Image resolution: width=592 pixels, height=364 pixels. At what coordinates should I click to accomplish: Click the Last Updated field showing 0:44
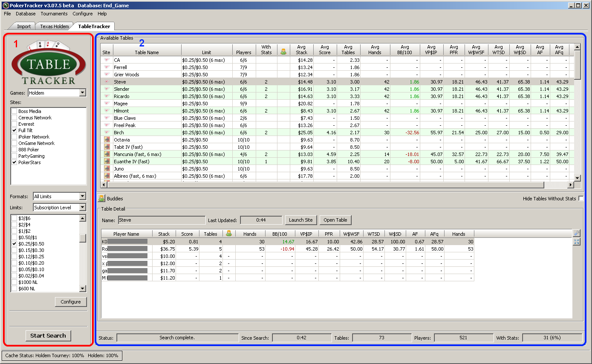point(261,220)
